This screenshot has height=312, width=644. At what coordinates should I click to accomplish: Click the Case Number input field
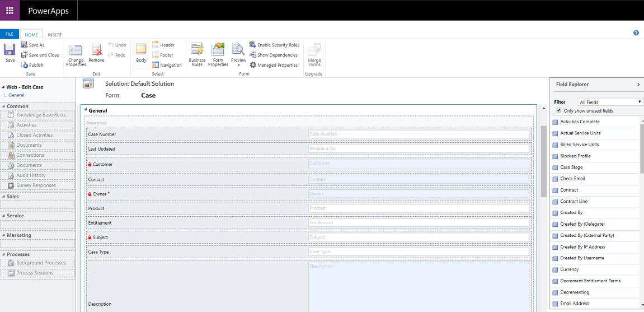(419, 134)
